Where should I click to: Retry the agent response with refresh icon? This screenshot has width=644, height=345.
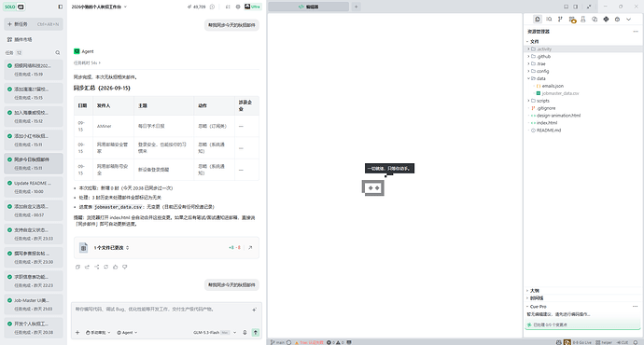tap(106, 267)
